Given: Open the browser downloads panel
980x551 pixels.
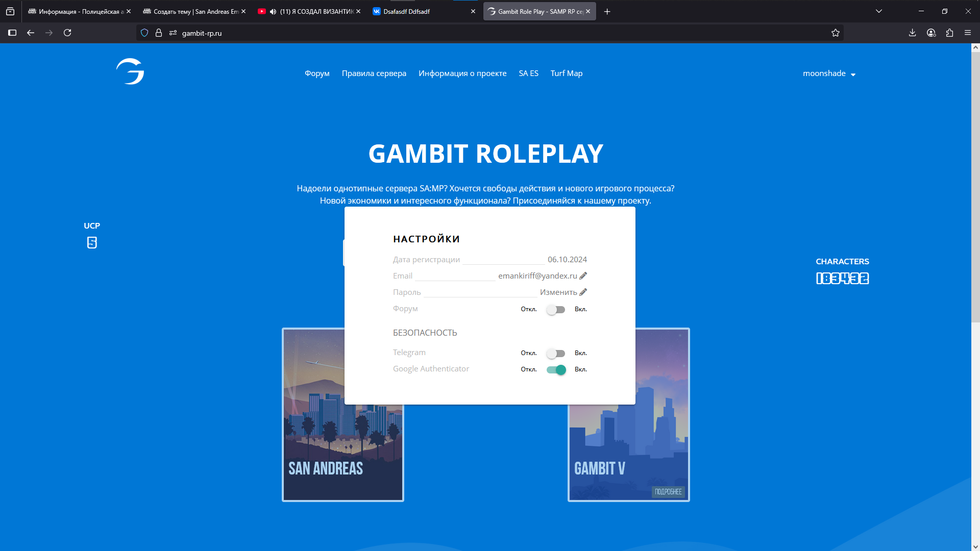Looking at the screenshot, I should pos(913,33).
